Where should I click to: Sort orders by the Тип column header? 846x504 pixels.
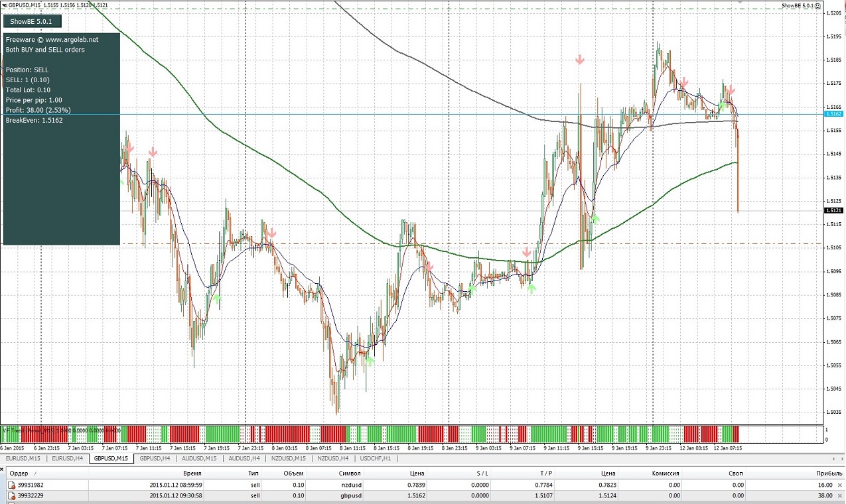pos(253,473)
